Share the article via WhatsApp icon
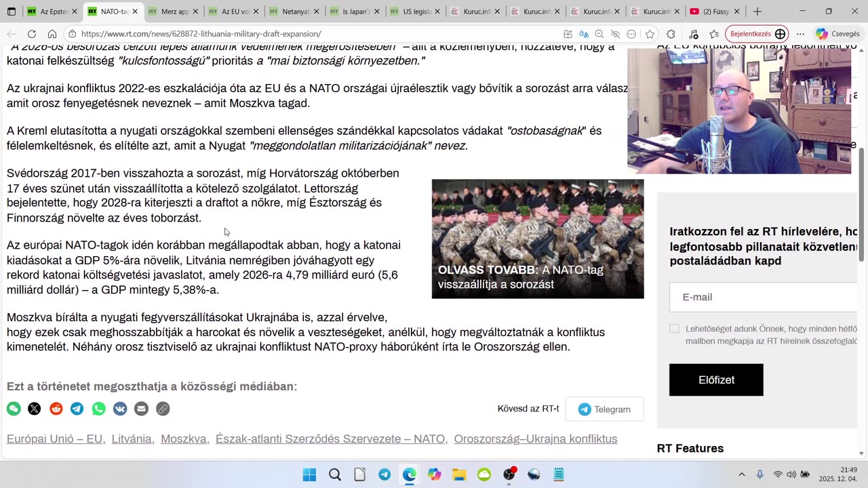The width and height of the screenshot is (868, 488). [99, 409]
